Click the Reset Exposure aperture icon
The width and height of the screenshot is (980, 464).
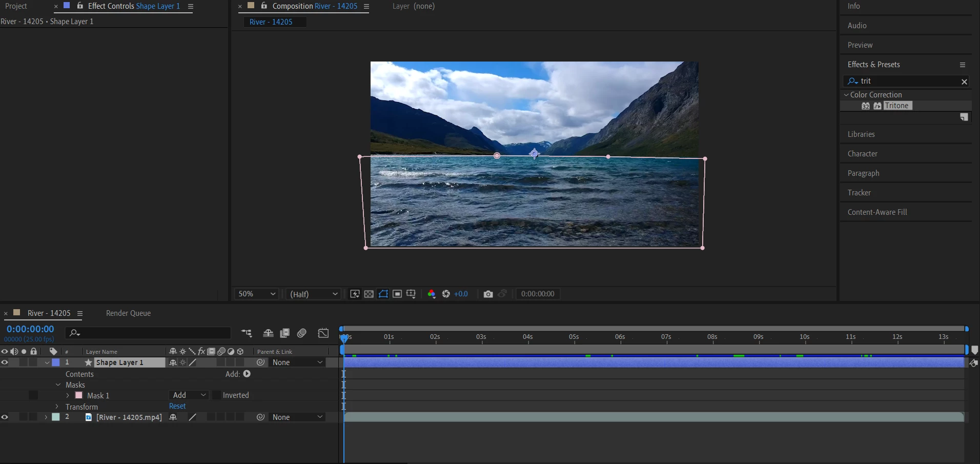point(446,294)
